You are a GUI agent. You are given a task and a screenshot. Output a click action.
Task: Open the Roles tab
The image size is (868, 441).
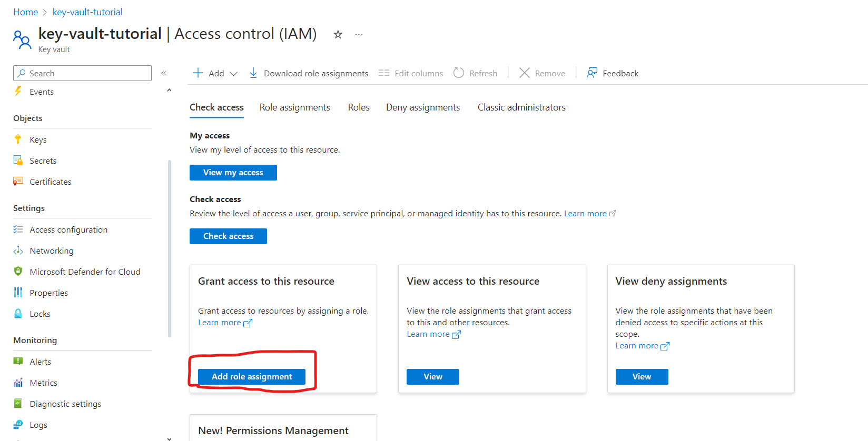(x=359, y=107)
